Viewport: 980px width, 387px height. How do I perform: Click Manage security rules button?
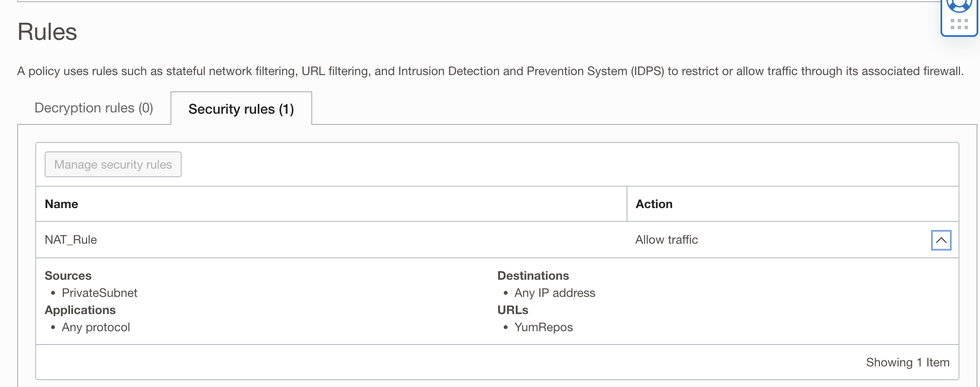pos(113,164)
